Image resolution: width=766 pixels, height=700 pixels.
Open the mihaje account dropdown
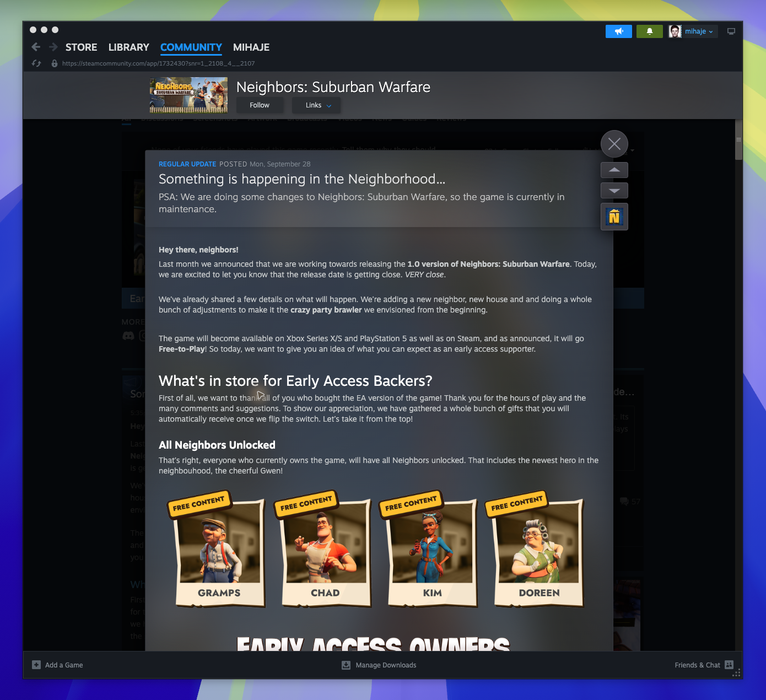699,31
